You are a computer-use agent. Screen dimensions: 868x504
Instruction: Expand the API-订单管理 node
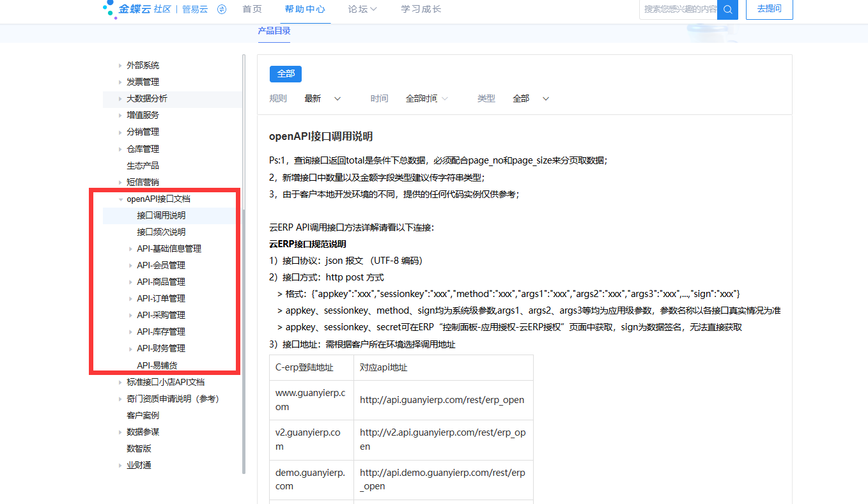130,298
